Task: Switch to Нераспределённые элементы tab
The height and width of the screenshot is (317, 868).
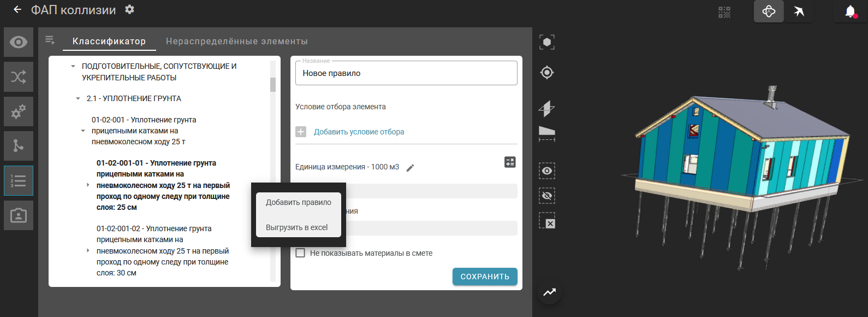Action: [236, 42]
